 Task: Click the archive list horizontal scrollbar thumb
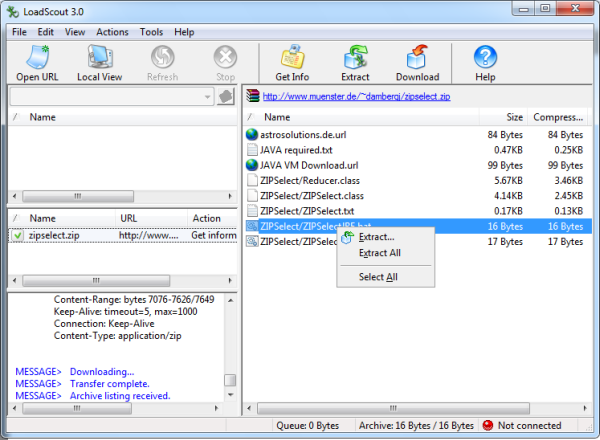coord(393,408)
